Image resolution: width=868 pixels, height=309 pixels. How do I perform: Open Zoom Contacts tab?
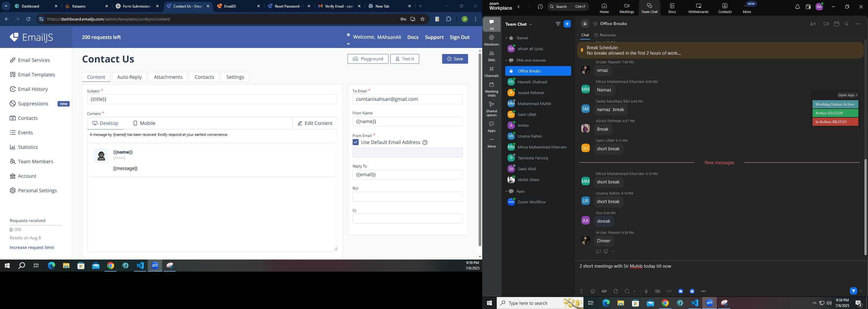(x=725, y=8)
